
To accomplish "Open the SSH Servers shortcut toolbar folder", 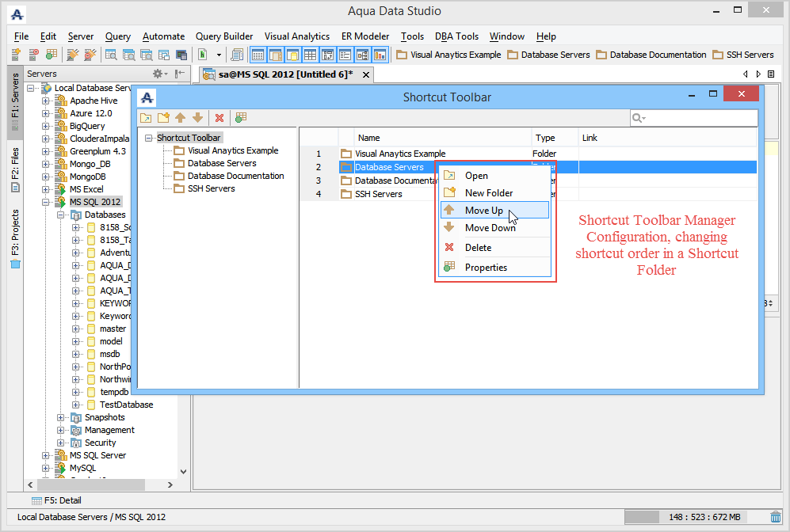I will [743, 55].
